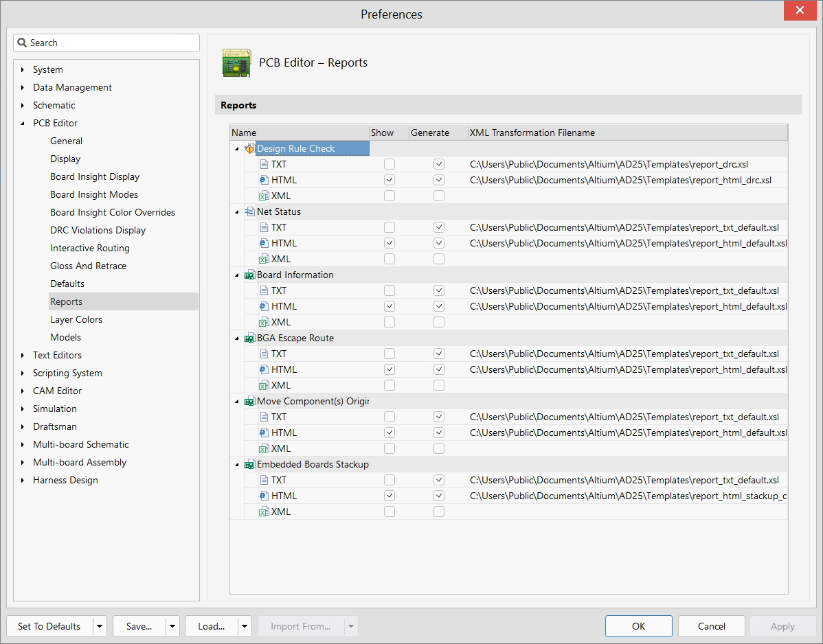Click HTML icon under Move Component(s) Origin

264,433
